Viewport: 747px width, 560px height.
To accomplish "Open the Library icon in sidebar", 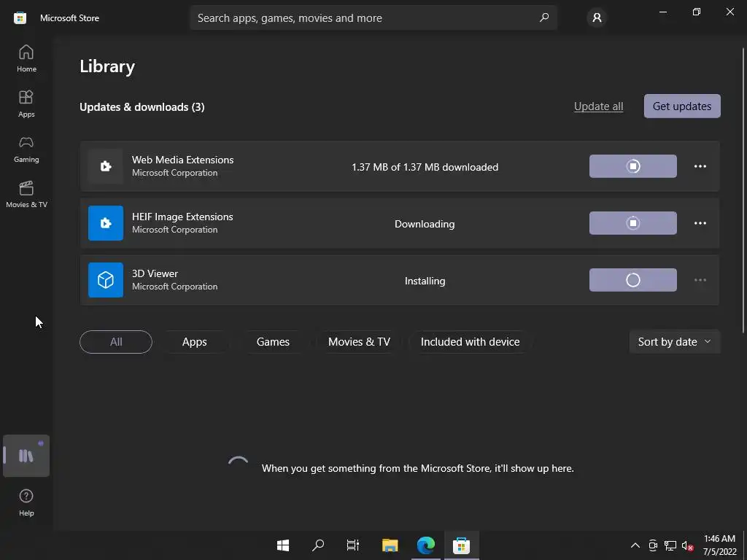I will pyautogui.click(x=26, y=456).
